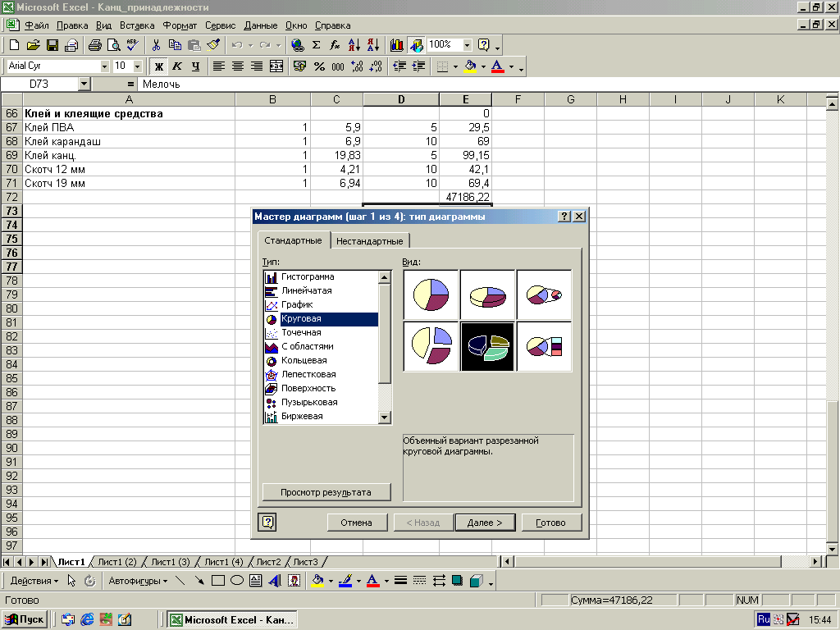
Task: Align text right
Action: (x=257, y=66)
